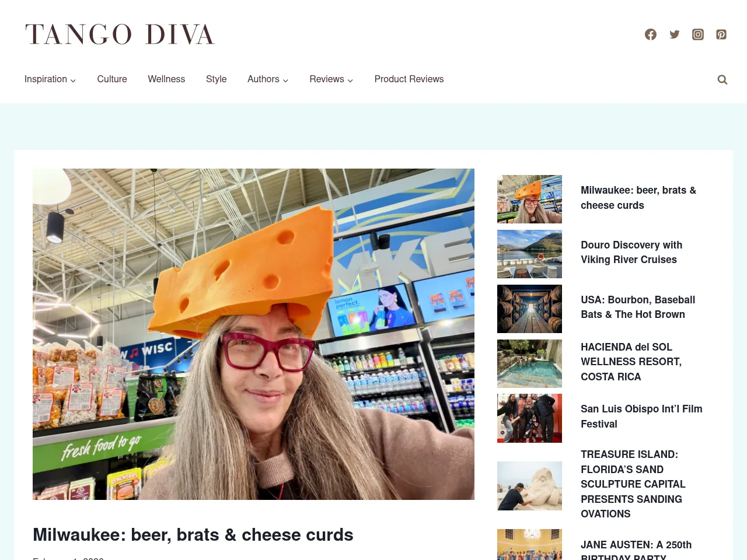Open the Milwaukee article main headline

193,535
